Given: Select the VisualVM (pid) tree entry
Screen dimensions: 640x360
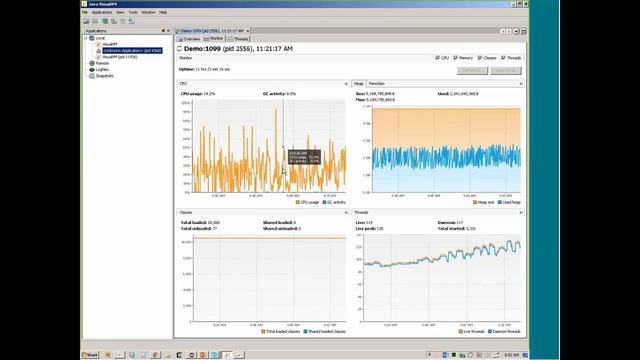Looking at the screenshot, I should (120, 57).
